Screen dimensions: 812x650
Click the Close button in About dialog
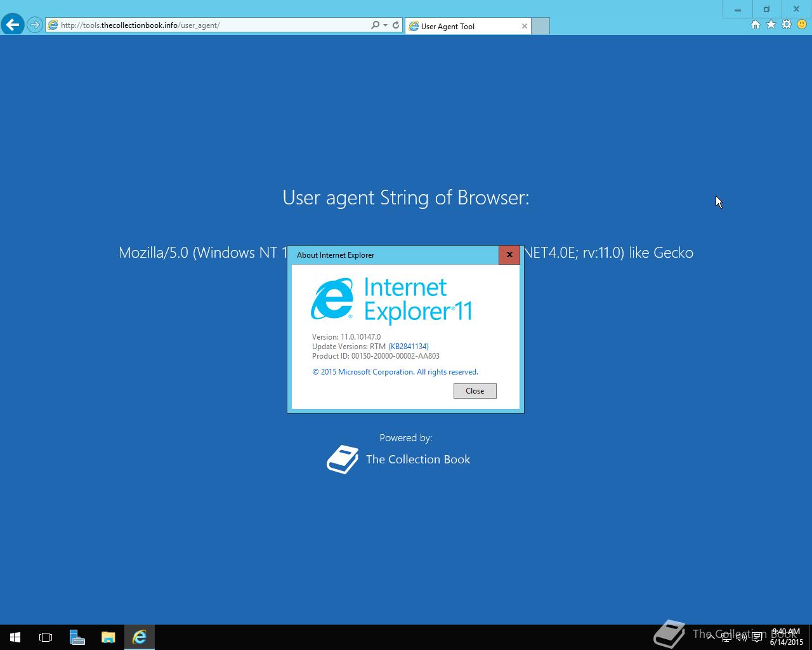click(x=475, y=391)
